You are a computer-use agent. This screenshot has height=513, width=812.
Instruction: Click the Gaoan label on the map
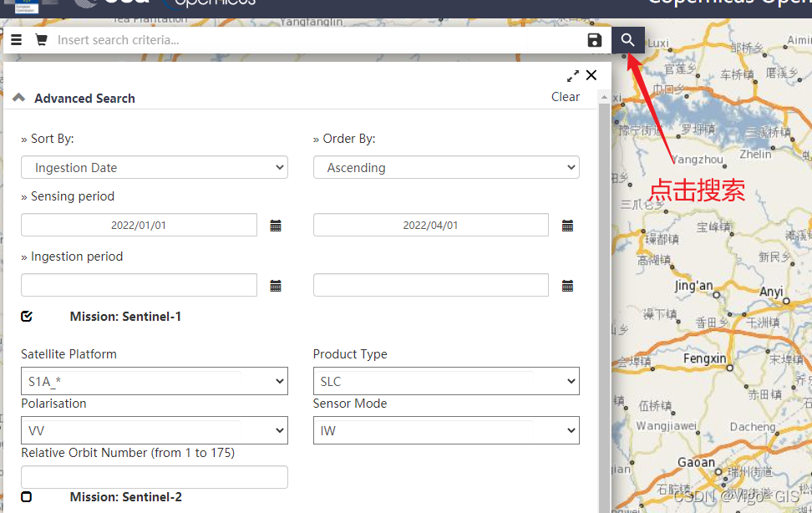[697, 462]
